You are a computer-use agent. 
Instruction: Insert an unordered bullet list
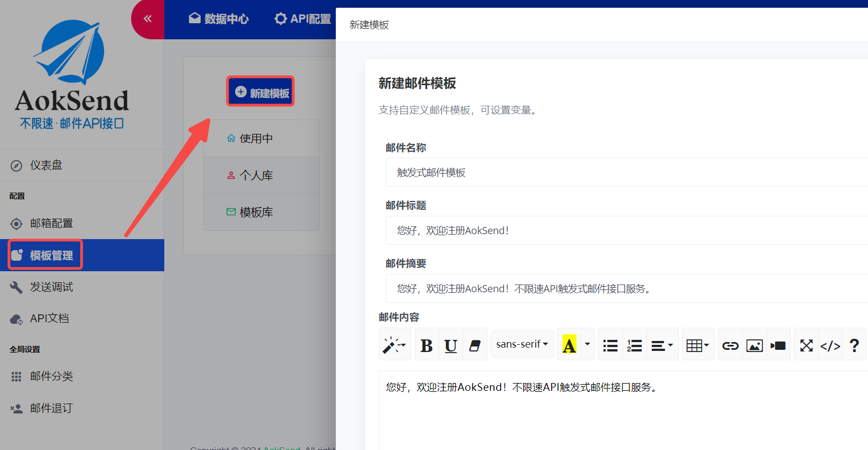[610, 345]
